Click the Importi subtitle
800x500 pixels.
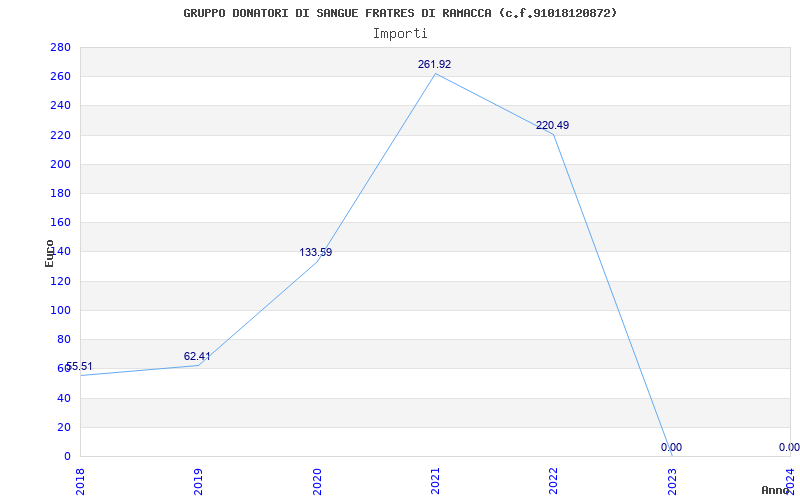coord(400,34)
